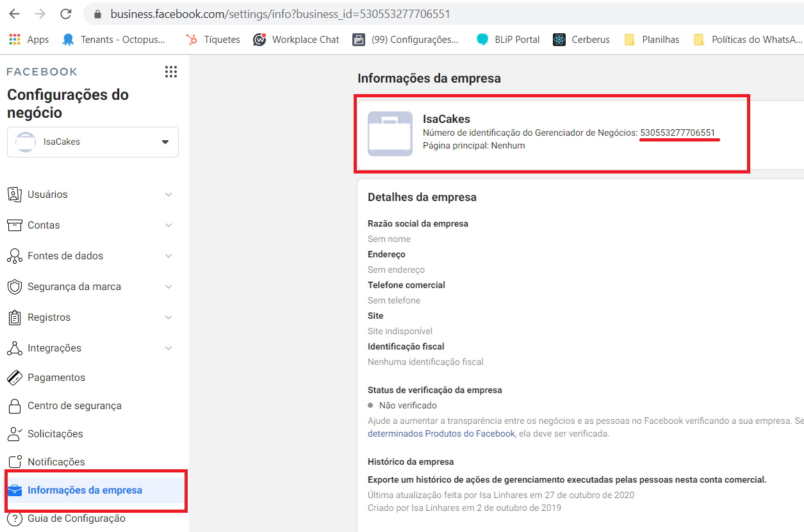Expand the Integrações section chevron
Image resolution: width=804 pixels, height=532 pixels.
pyautogui.click(x=168, y=348)
